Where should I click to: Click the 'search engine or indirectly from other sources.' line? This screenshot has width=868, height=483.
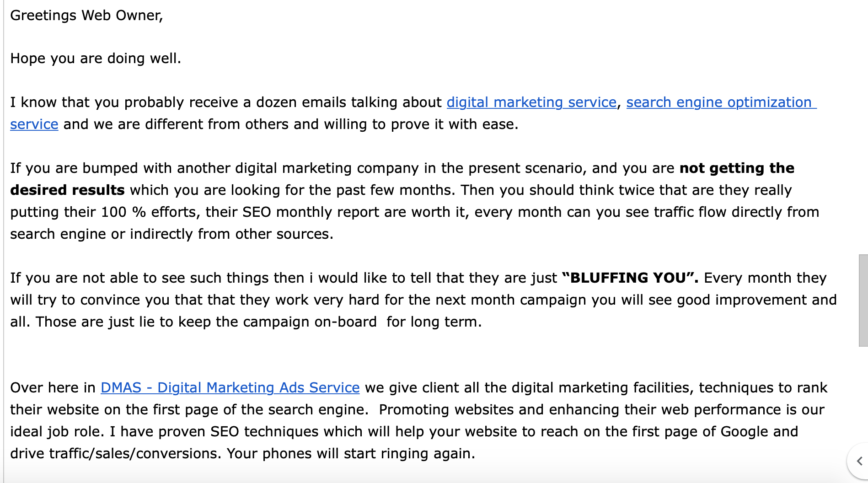pos(171,234)
